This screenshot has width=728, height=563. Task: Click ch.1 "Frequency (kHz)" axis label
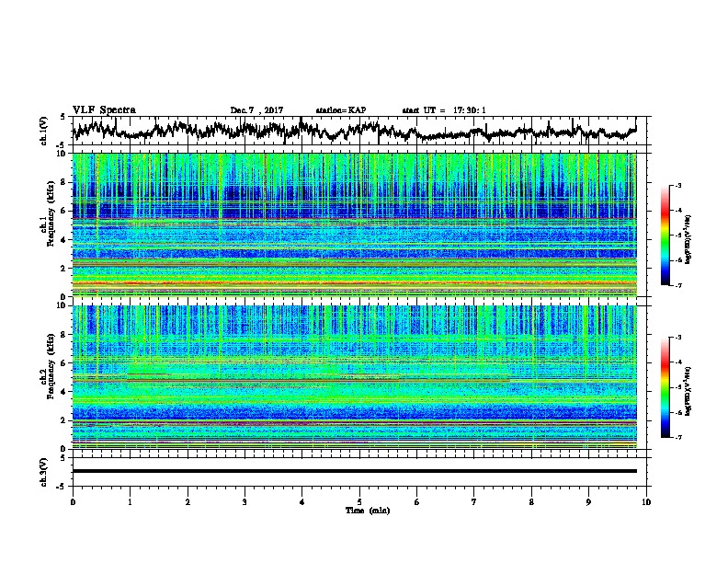[x=51, y=215]
